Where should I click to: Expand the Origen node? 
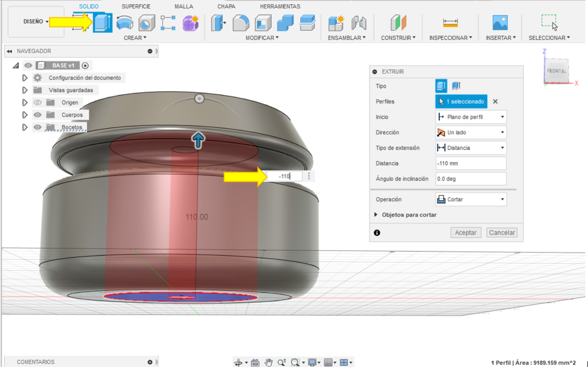pyautogui.click(x=25, y=102)
